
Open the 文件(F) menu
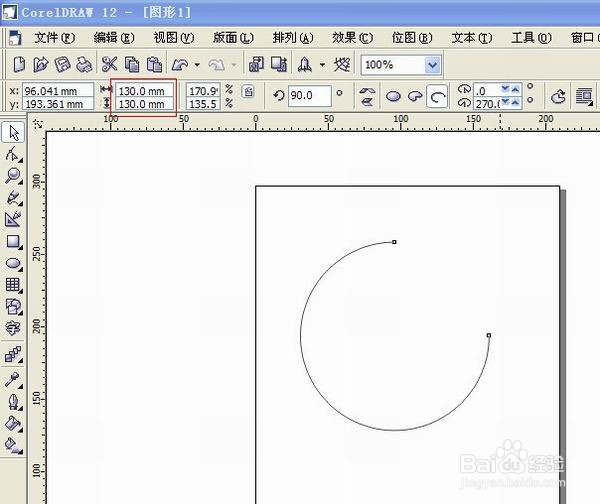tap(54, 38)
